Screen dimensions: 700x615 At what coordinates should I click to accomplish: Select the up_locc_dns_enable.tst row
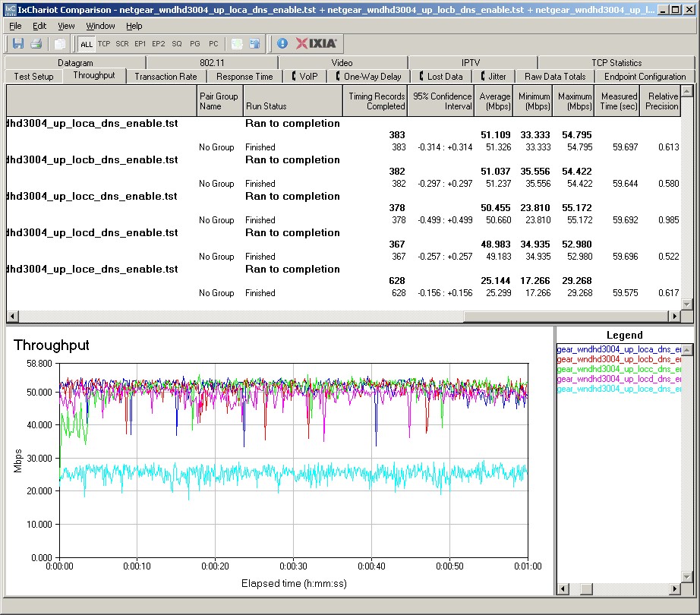(343, 197)
